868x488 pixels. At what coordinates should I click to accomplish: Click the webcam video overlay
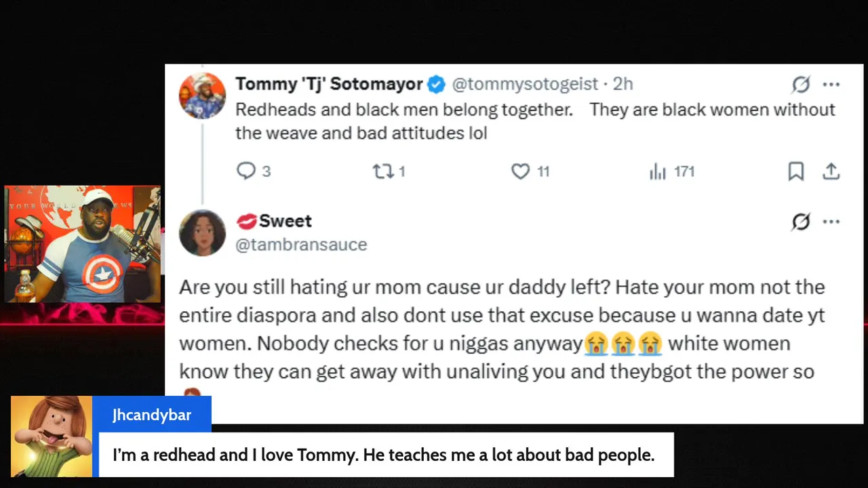83,244
